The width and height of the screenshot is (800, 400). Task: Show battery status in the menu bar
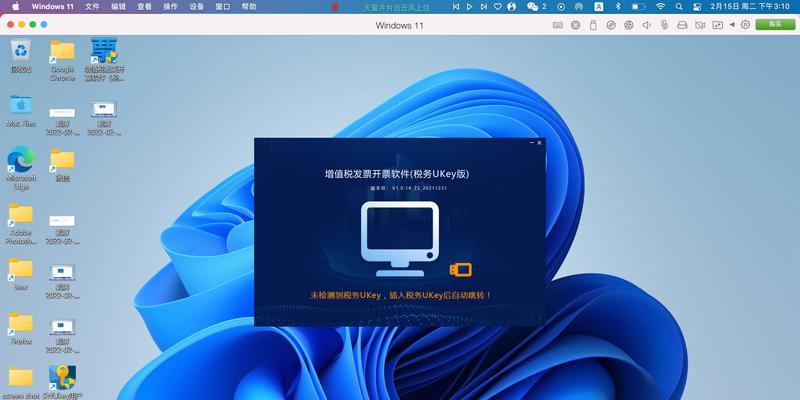(x=638, y=7)
